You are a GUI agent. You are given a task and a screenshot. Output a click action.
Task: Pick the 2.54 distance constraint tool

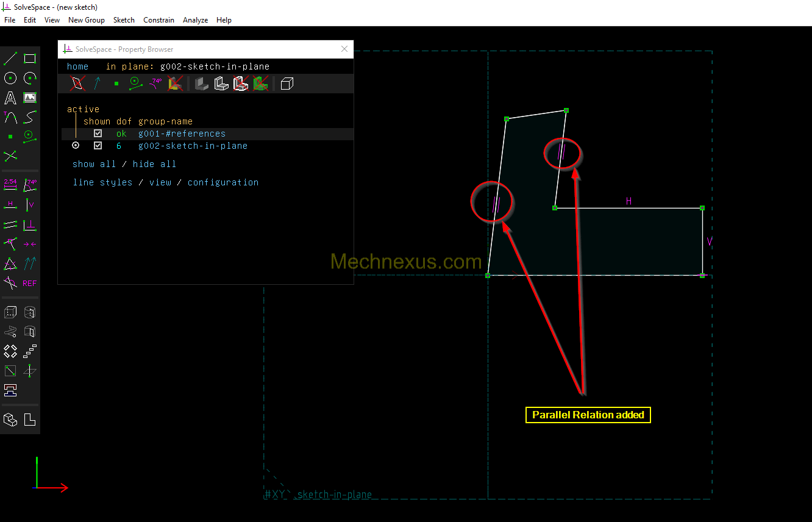[x=10, y=184]
